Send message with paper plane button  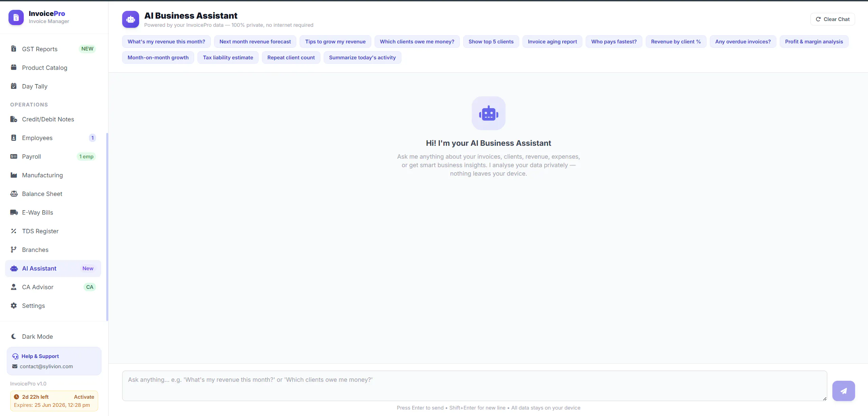pyautogui.click(x=844, y=391)
